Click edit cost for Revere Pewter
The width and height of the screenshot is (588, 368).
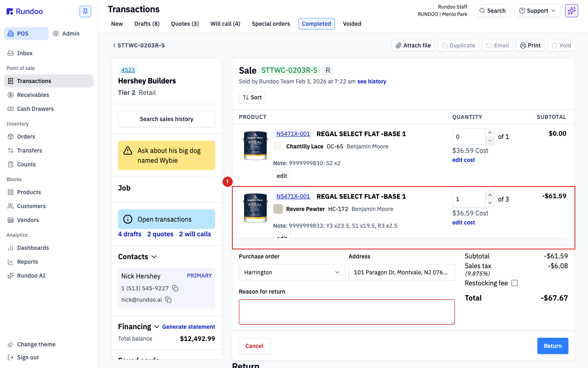point(463,222)
